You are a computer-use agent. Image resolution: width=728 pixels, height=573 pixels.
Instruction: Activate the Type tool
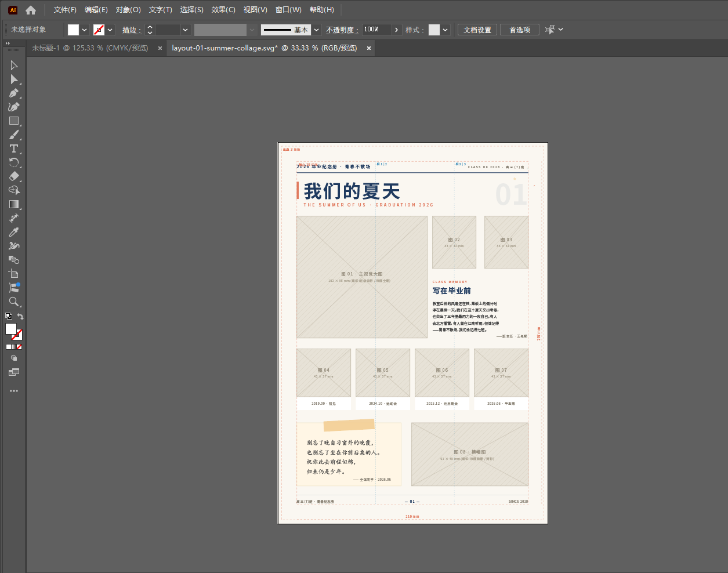14,148
